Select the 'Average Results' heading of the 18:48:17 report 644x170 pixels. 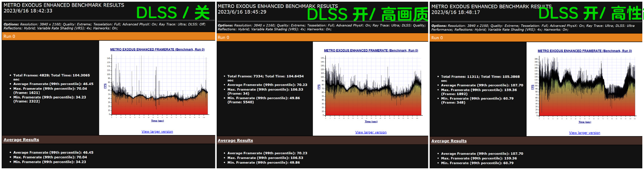[x=449, y=141]
